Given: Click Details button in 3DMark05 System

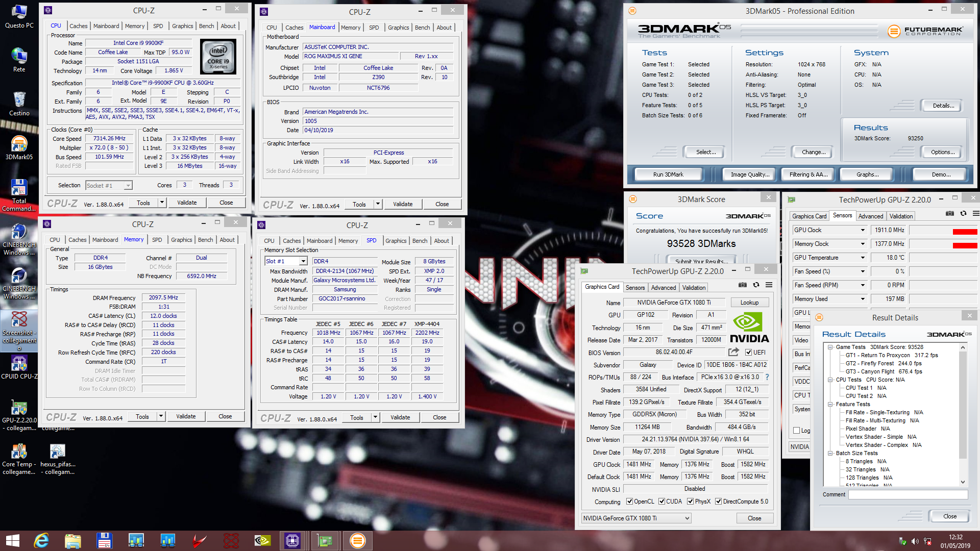Looking at the screenshot, I should point(943,106).
